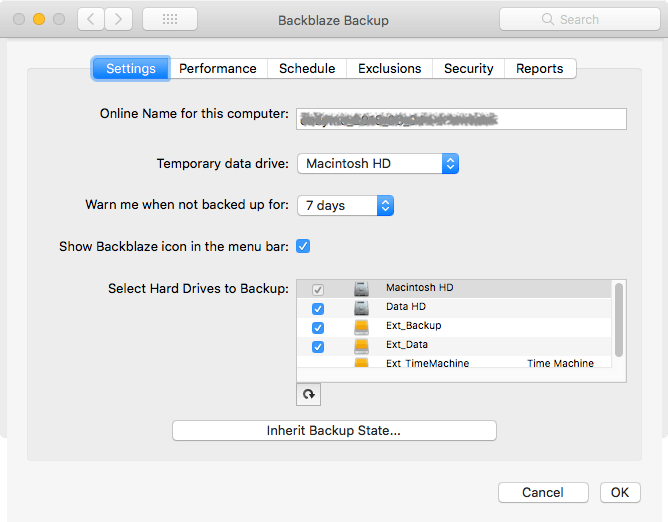Screen dimensions: 668x522
Task: Open the Warn me when not backed up dropdown
Action: (x=345, y=205)
